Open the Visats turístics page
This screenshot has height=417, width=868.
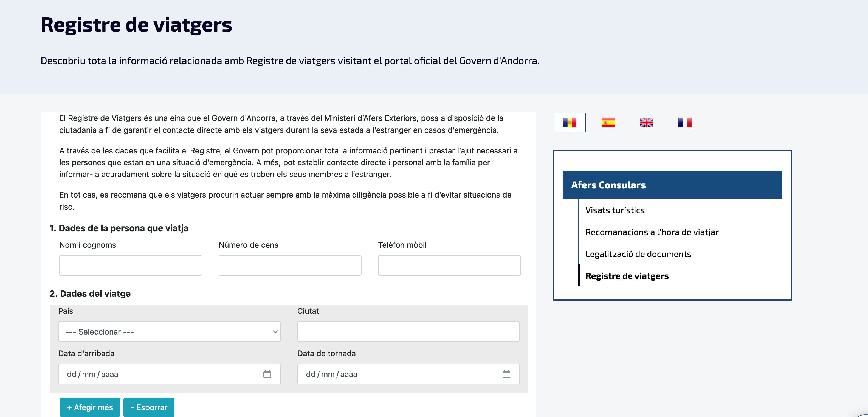[615, 210]
